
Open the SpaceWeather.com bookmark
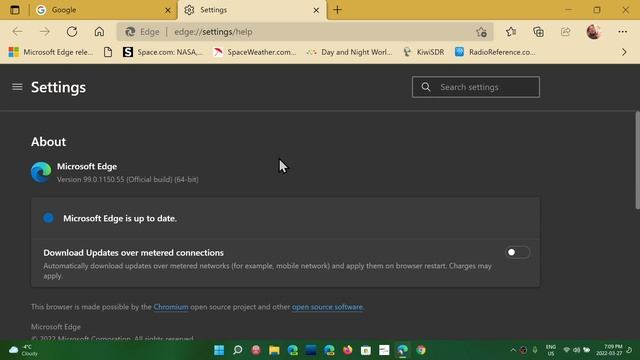(255, 52)
